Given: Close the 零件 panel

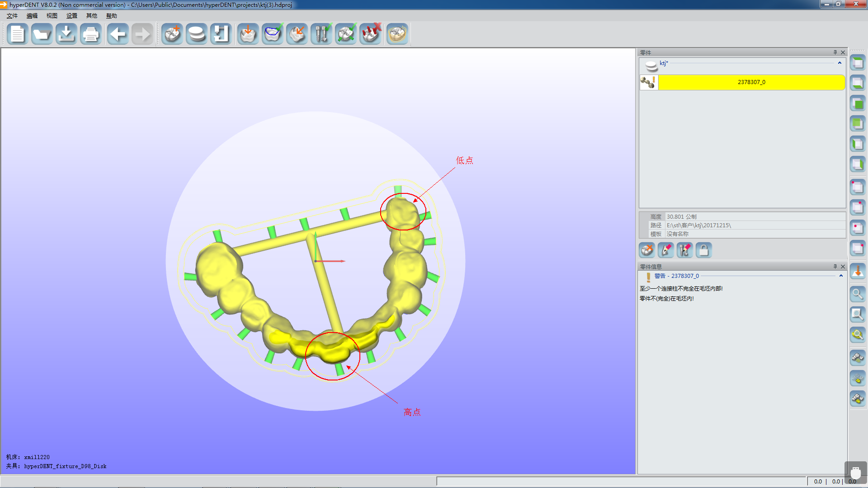Looking at the screenshot, I should (843, 52).
